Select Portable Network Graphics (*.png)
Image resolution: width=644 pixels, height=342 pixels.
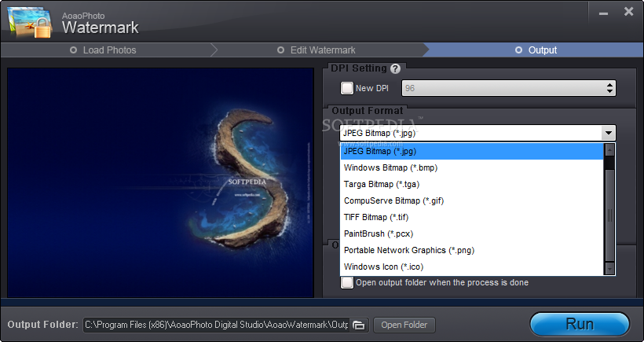pos(472,250)
